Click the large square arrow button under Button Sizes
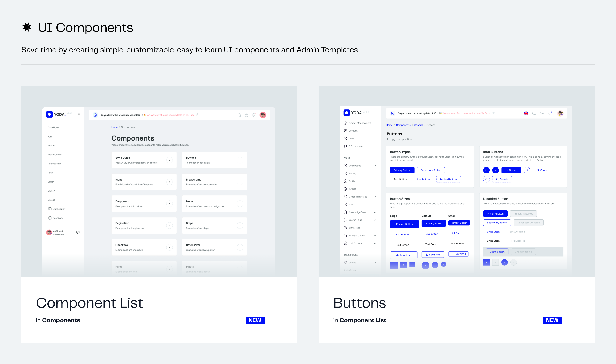 point(394,265)
